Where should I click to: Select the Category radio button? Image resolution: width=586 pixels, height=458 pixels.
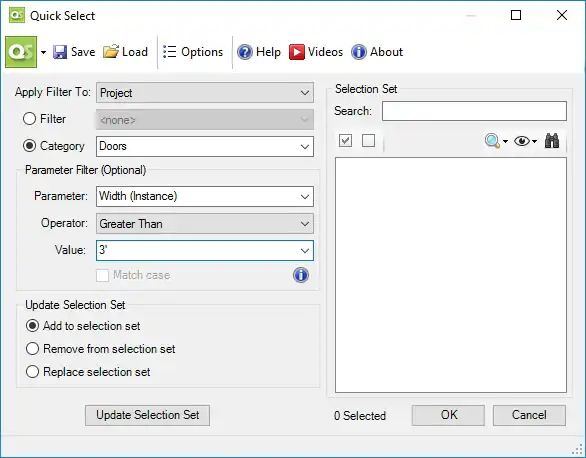coord(30,146)
